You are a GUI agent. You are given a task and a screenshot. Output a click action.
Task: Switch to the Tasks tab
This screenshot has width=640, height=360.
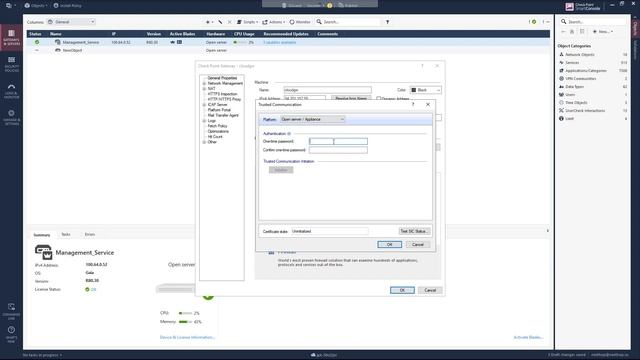click(66, 234)
